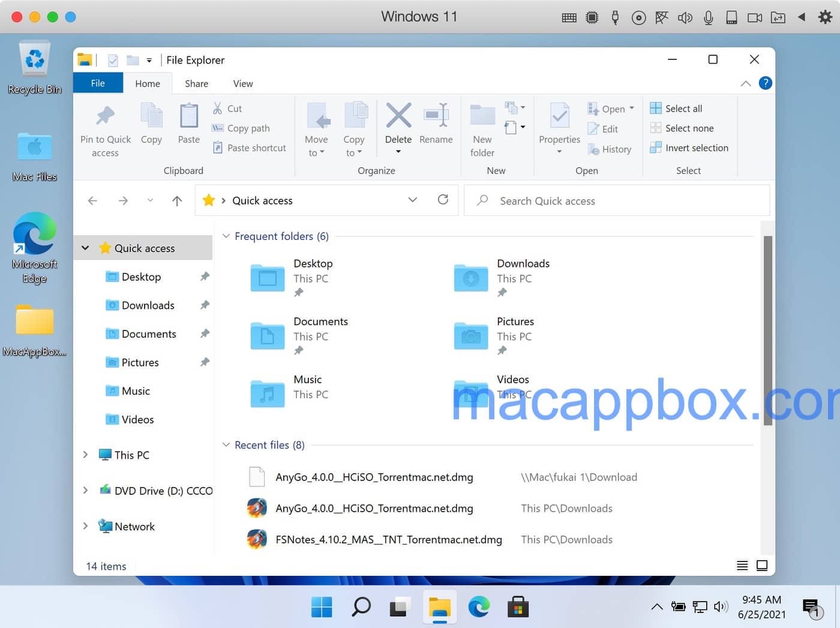Switch to details view in status bar
The height and width of the screenshot is (628, 840).
(742, 566)
